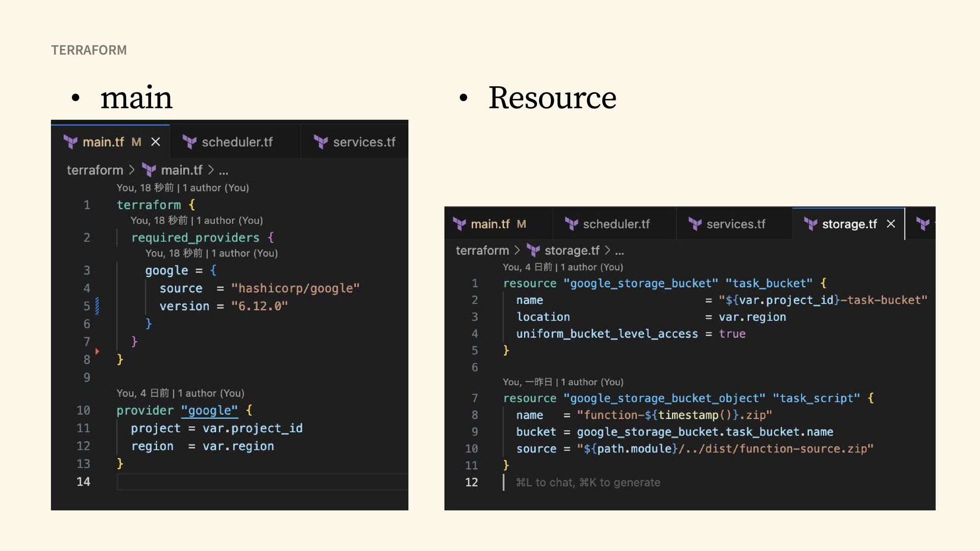Screen dimensions: 980x551
Task: Click blame annotation 'You, 18 秒前' above line 1
Action: 183,188
